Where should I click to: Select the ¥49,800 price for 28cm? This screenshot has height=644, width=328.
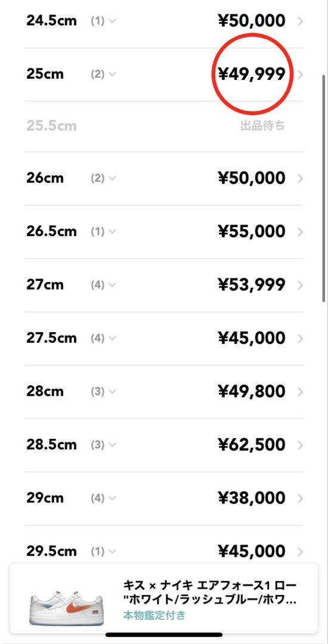pyautogui.click(x=251, y=391)
